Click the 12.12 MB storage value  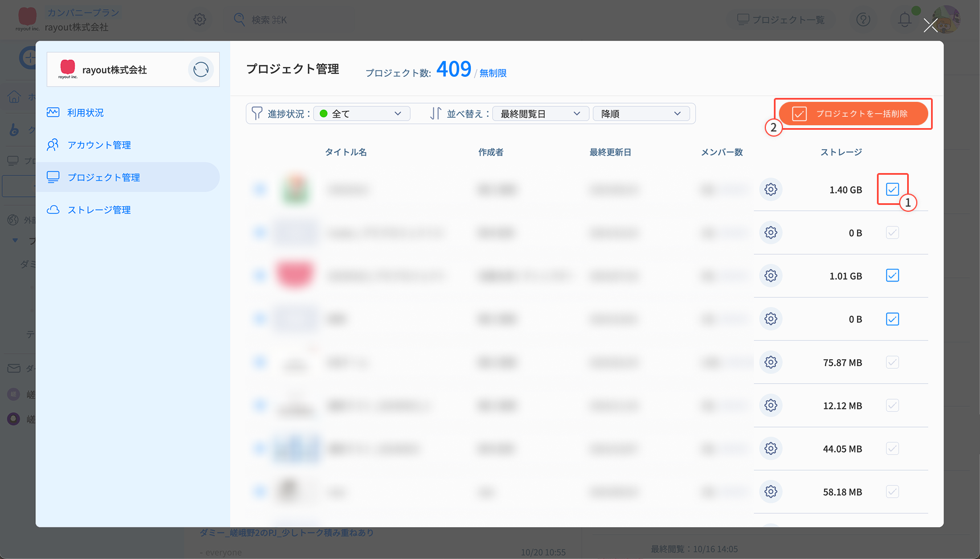(x=843, y=406)
